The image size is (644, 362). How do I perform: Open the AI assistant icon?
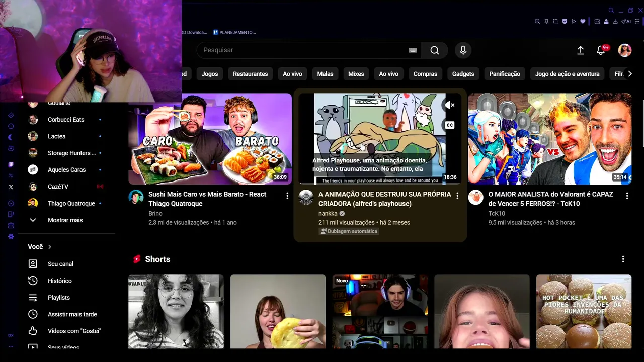626,22
